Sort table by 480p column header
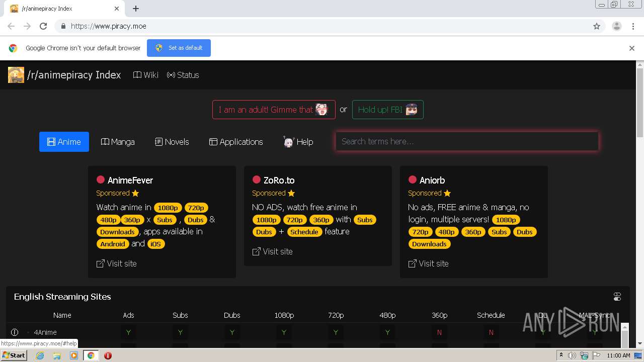This screenshot has height=362, width=644. (388, 315)
